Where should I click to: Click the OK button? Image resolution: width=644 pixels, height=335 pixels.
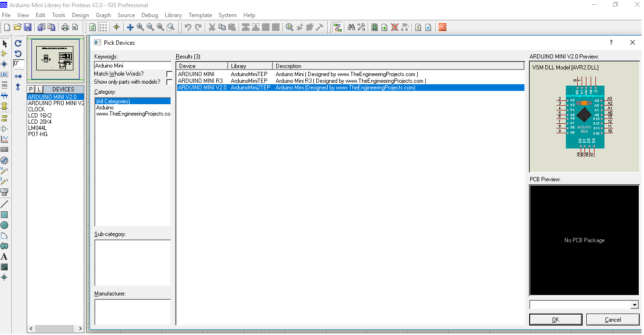(555, 320)
